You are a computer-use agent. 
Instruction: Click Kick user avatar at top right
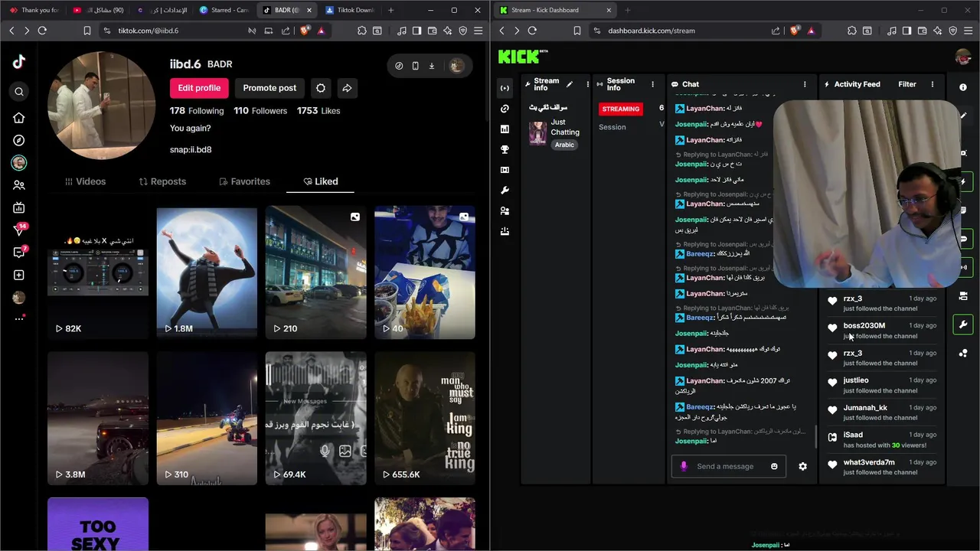[x=963, y=57]
